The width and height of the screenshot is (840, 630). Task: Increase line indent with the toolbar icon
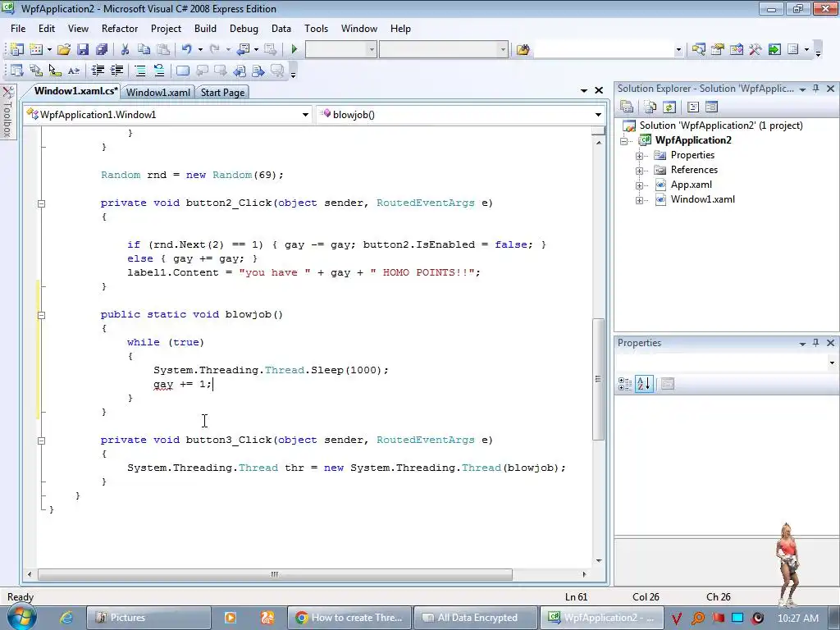pyautogui.click(x=116, y=71)
